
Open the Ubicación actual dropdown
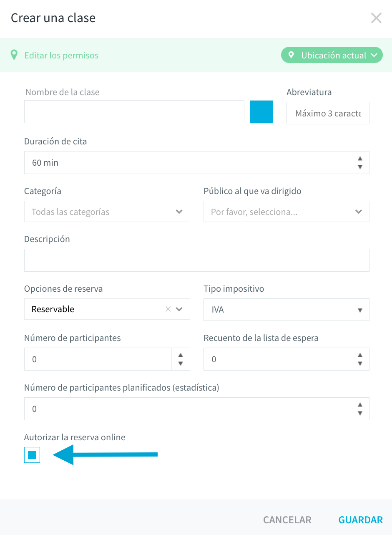(x=332, y=55)
